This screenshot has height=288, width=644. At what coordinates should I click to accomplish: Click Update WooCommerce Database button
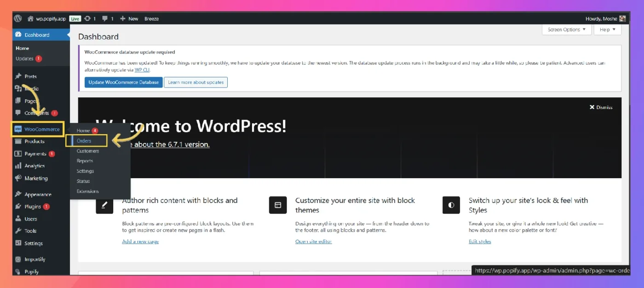(x=123, y=82)
